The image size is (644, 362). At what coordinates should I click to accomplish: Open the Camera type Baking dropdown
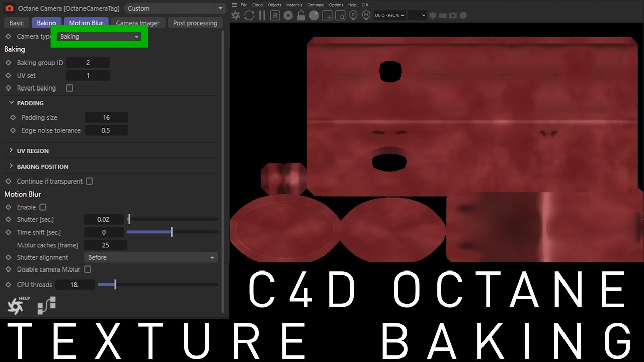pyautogui.click(x=99, y=37)
